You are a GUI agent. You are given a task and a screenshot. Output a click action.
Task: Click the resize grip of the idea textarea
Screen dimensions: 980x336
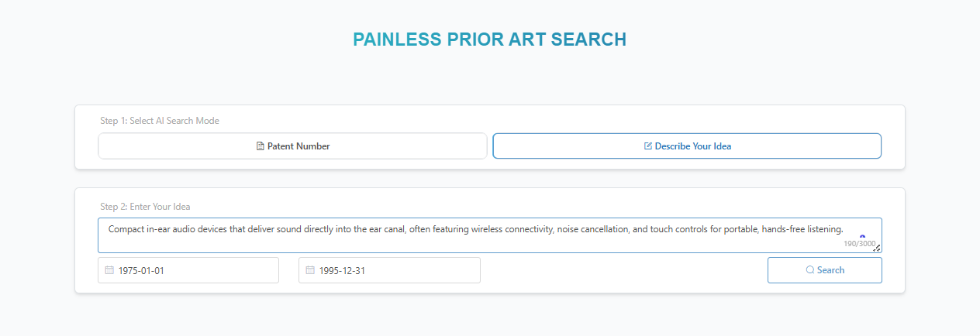pos(877,249)
